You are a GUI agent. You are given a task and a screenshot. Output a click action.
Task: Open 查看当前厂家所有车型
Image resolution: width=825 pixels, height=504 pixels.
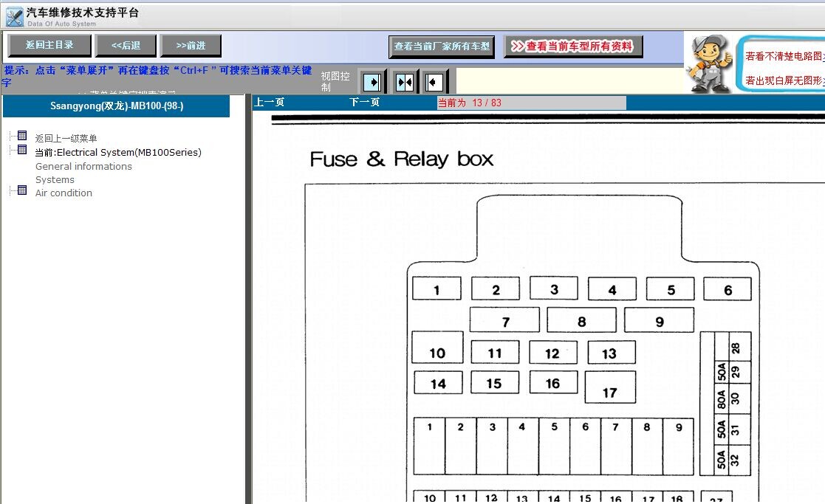[442, 46]
